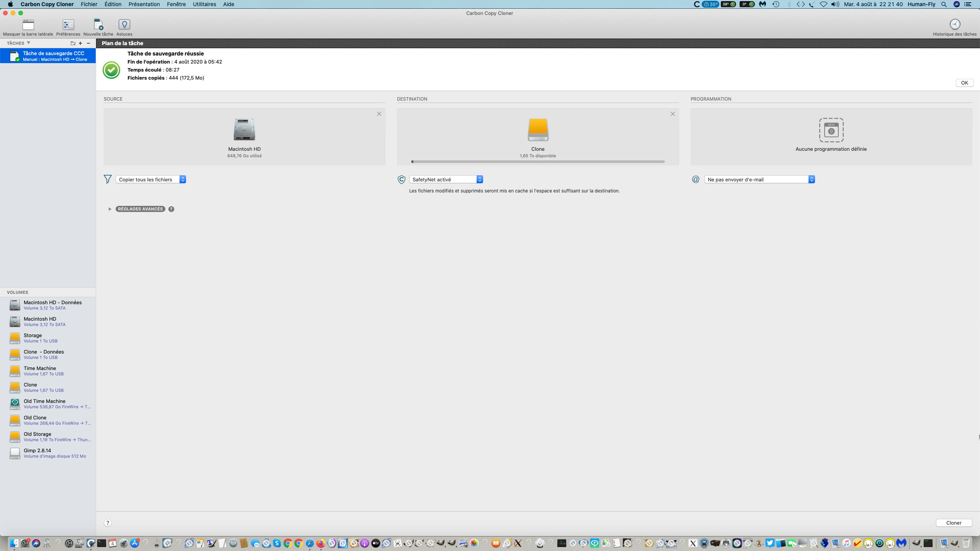Click the 1,65 To disponible destination label
This screenshot has height=551, width=980.
[538, 156]
